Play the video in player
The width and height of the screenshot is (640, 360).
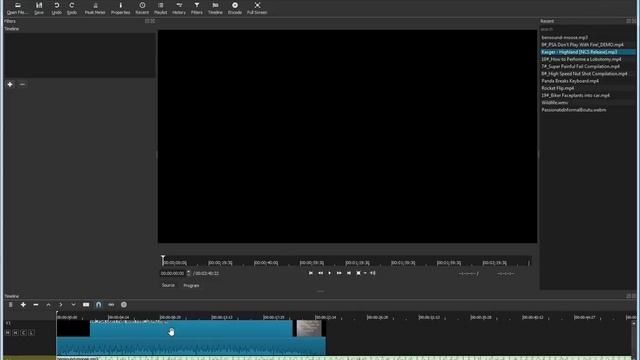point(330,273)
